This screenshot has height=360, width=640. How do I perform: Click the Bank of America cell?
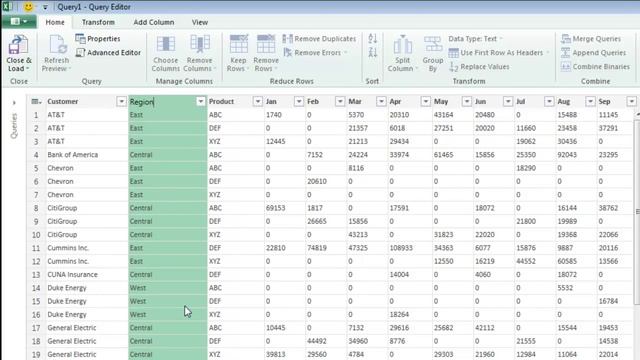[x=73, y=155]
